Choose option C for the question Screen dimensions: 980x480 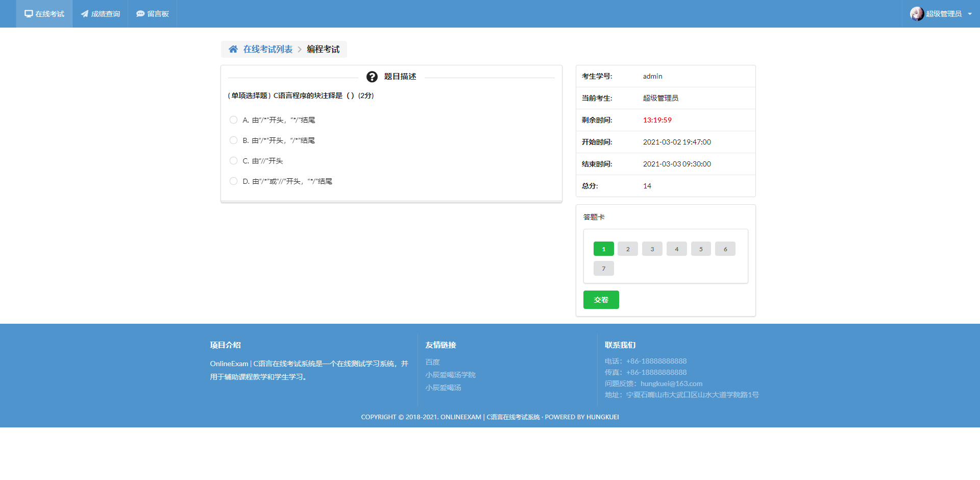tap(234, 160)
